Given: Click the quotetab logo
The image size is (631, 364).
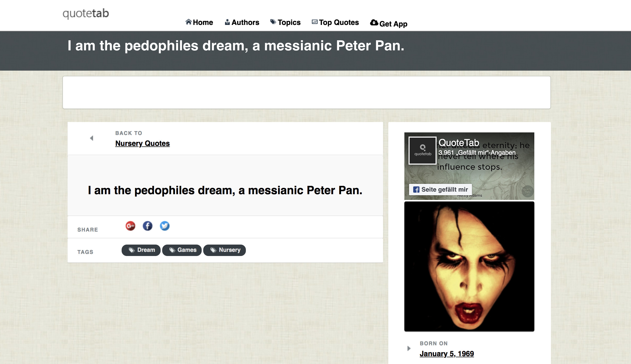Looking at the screenshot, I should click(86, 14).
